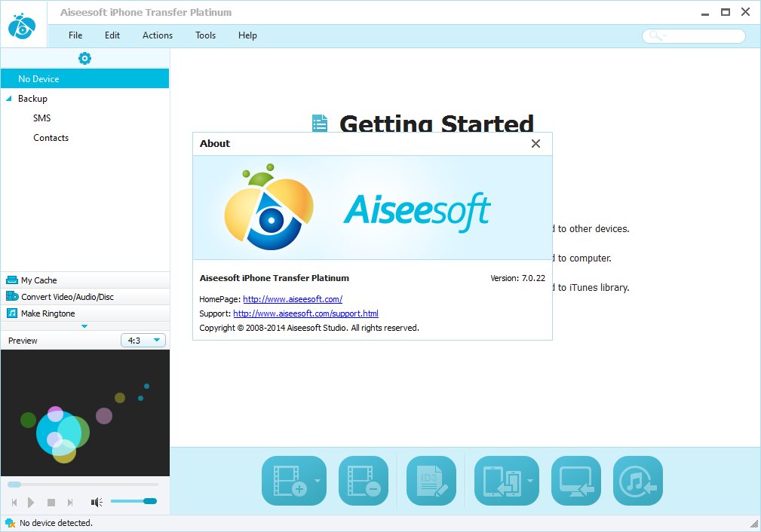The width and height of the screenshot is (761, 532).
Task: Open the Tools menu
Action: (x=205, y=35)
